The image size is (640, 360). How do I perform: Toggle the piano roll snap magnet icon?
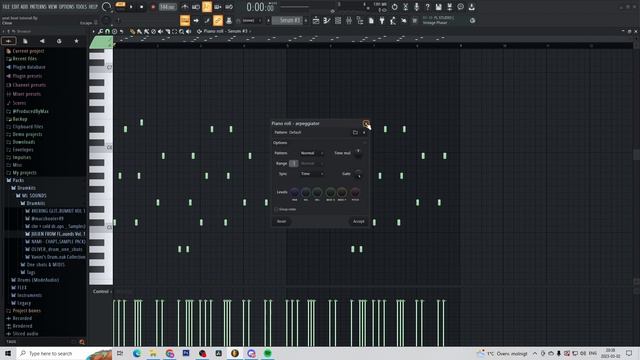coord(107,31)
